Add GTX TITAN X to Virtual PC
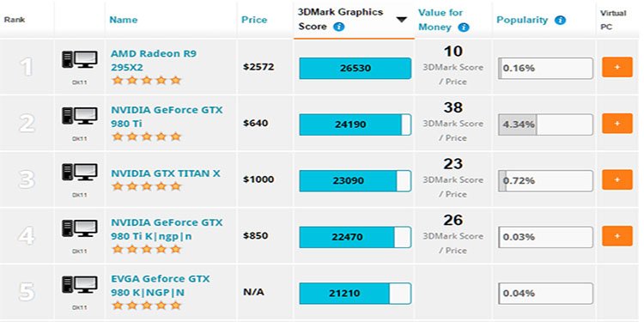Viewport: 644px width, 322px height. coord(617,180)
